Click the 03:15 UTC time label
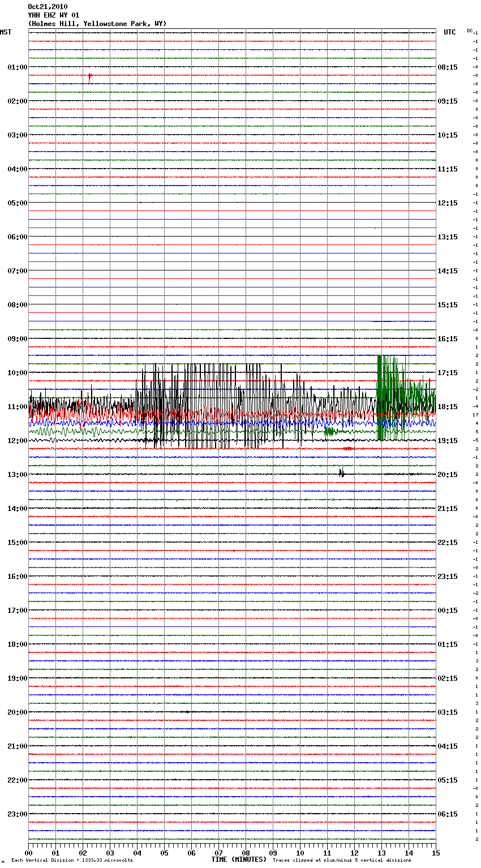This screenshot has width=481, height=868. pyautogui.click(x=448, y=712)
